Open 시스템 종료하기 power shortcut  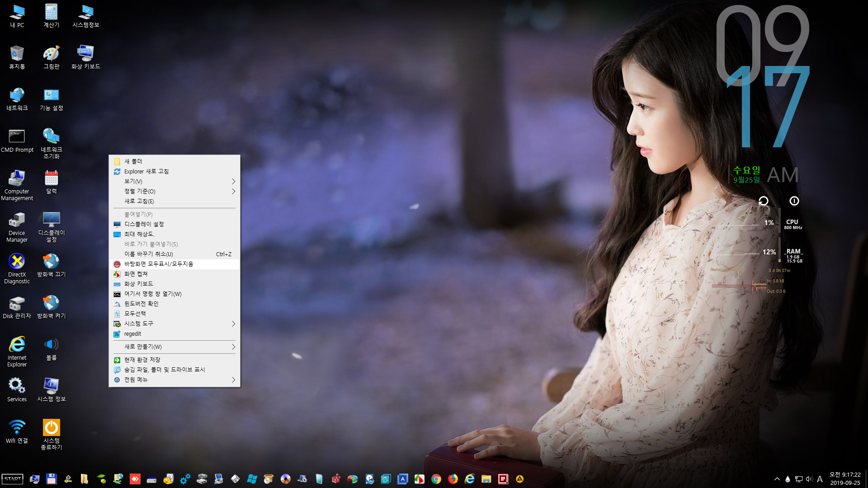[52, 435]
